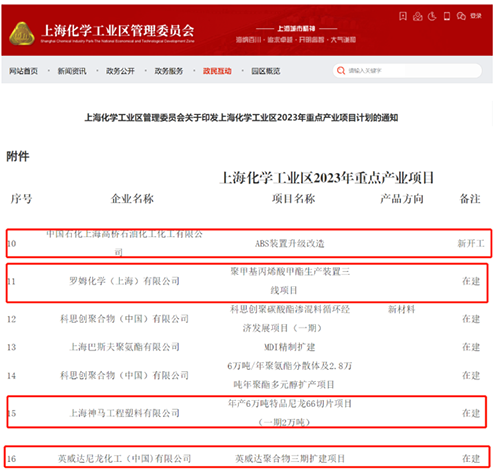Open the 政务服务 menu item
The image size is (500, 472).
click(169, 71)
